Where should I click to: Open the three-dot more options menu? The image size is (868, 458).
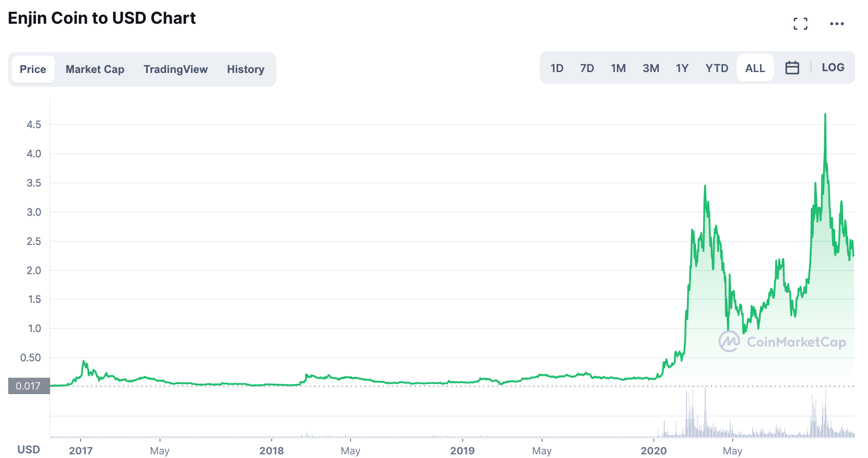(x=837, y=24)
